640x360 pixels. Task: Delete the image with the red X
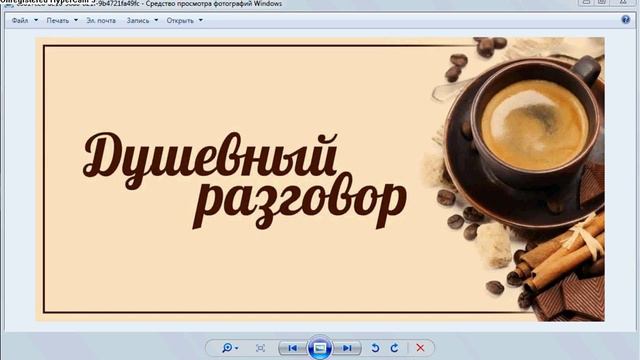[x=420, y=348]
